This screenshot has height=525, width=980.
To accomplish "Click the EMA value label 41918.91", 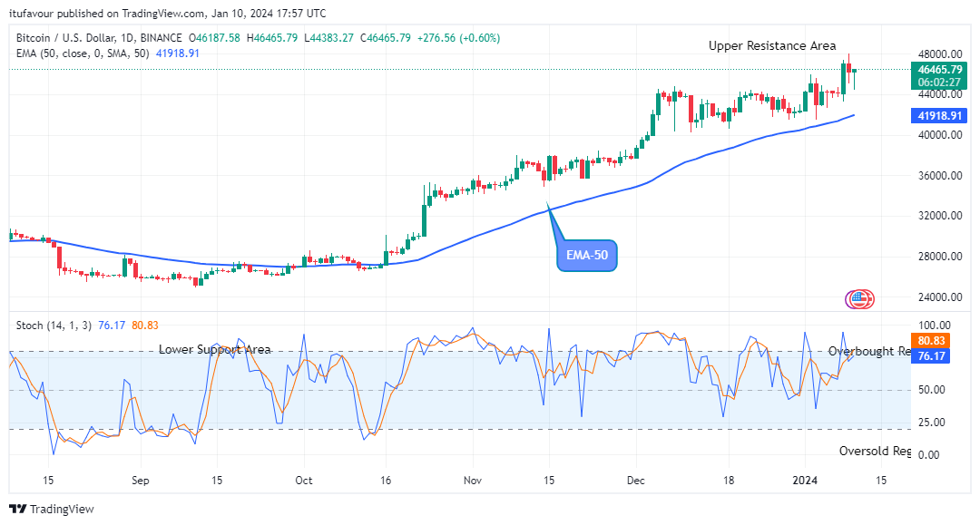I will coord(939,115).
